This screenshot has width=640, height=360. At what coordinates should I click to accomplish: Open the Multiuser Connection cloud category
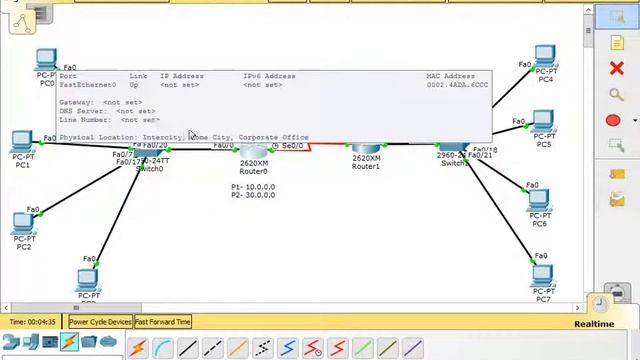click(108, 342)
